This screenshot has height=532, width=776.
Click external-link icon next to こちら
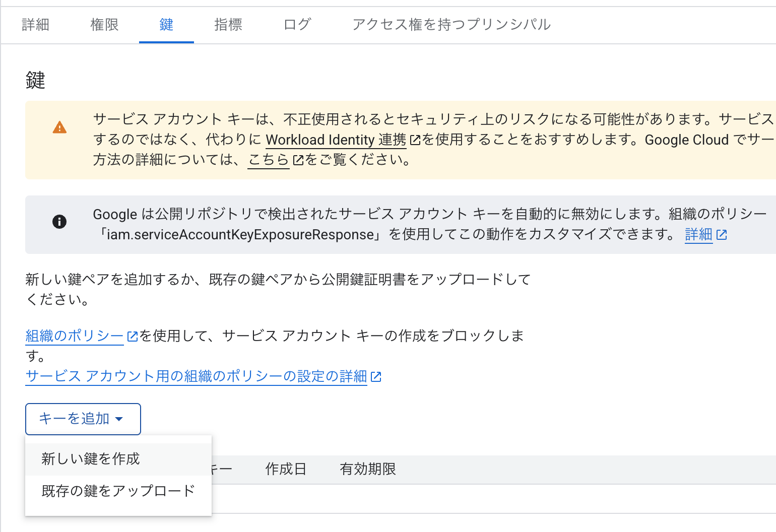(298, 160)
